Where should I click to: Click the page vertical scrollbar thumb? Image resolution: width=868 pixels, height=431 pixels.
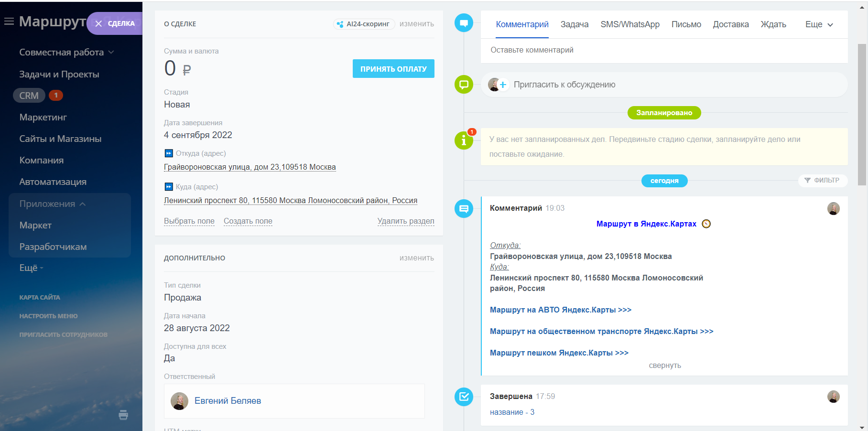[x=862, y=115]
